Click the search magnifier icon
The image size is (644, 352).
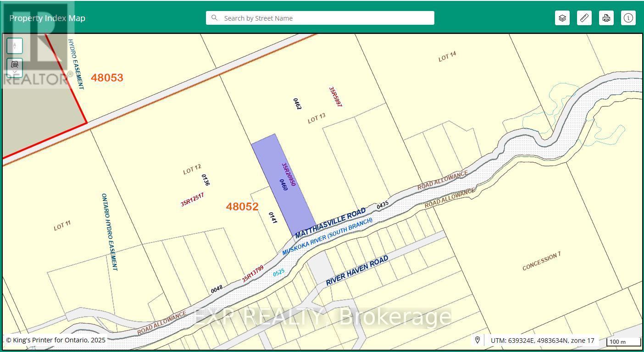[215, 18]
